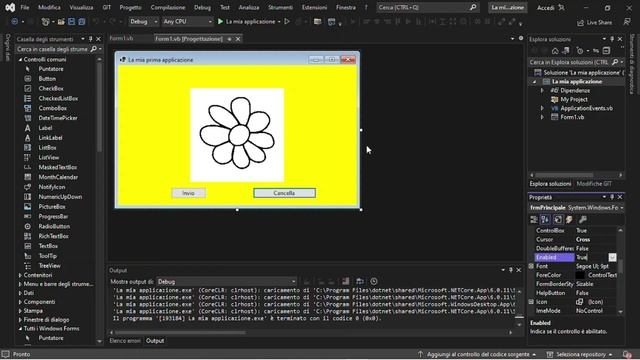Switch to the Form1.vb code tab

pos(121,38)
